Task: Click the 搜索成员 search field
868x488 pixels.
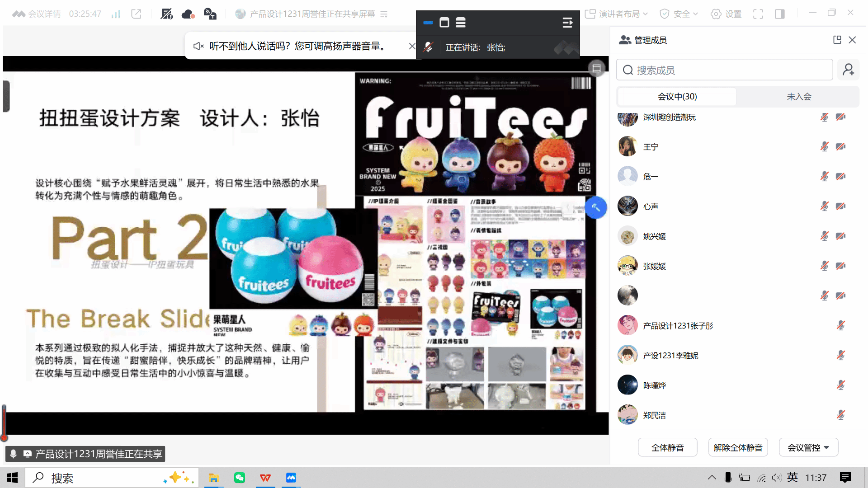Action: 724,70
